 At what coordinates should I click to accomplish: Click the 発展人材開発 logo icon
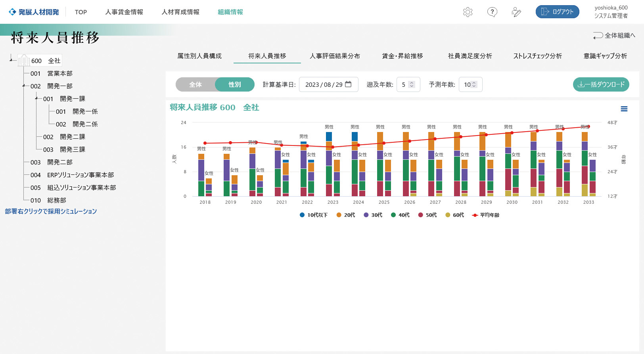point(13,12)
